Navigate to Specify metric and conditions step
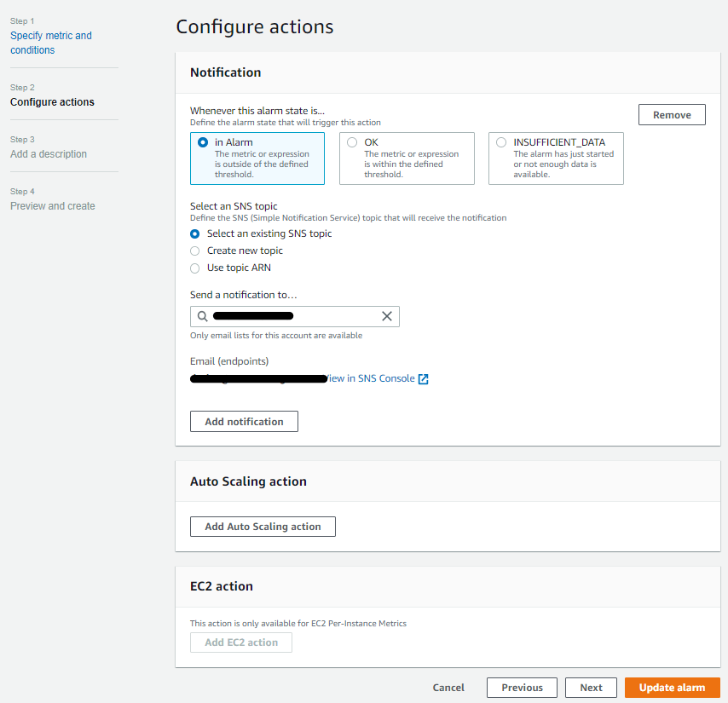This screenshot has height=703, width=728. point(50,42)
